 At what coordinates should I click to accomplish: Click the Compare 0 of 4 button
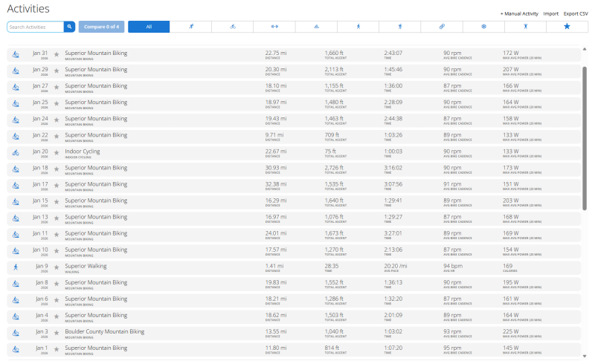pos(101,27)
